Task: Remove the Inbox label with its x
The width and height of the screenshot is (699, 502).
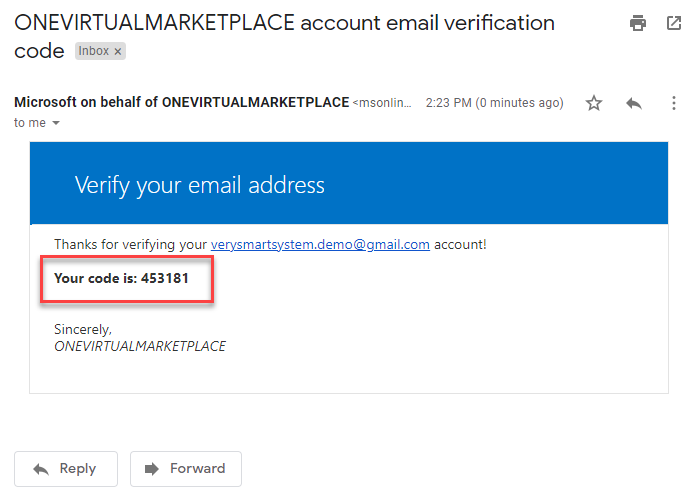Action: click(x=118, y=51)
